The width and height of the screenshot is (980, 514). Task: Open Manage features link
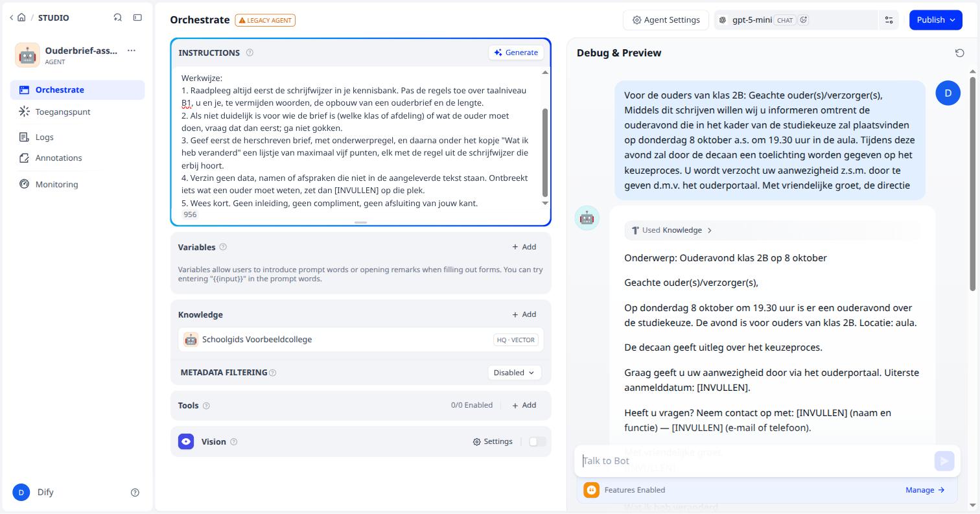(925, 490)
